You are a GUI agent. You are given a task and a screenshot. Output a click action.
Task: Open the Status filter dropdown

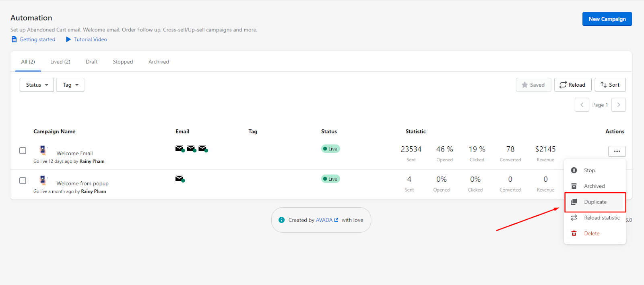click(37, 85)
